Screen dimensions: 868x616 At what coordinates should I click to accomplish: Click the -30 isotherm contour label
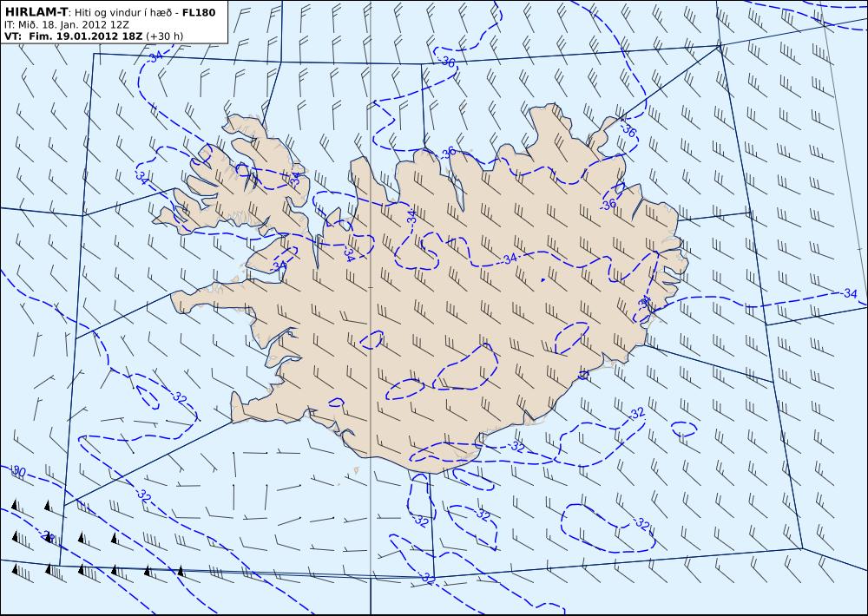click(18, 471)
